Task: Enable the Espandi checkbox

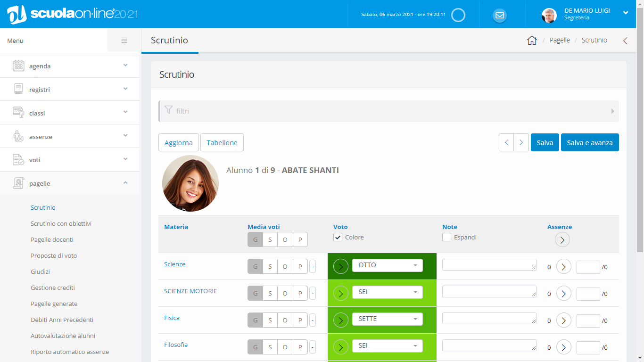Action: (446, 237)
